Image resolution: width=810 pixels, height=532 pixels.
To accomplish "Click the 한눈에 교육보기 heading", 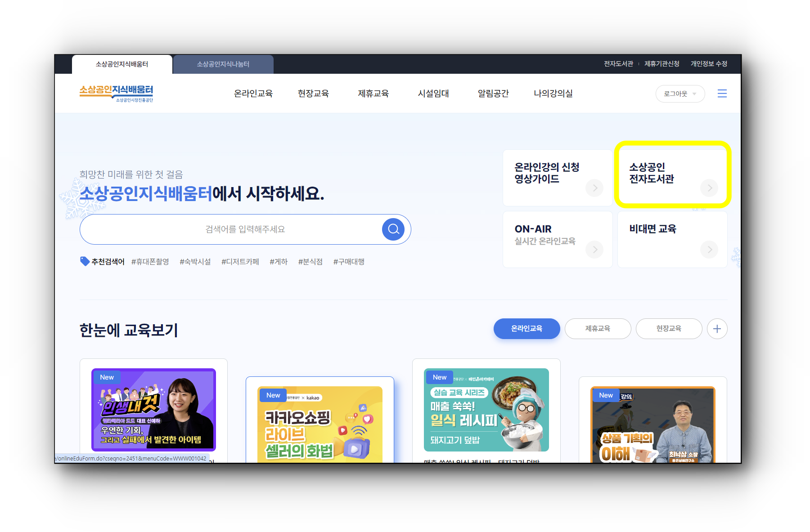I will [x=129, y=330].
